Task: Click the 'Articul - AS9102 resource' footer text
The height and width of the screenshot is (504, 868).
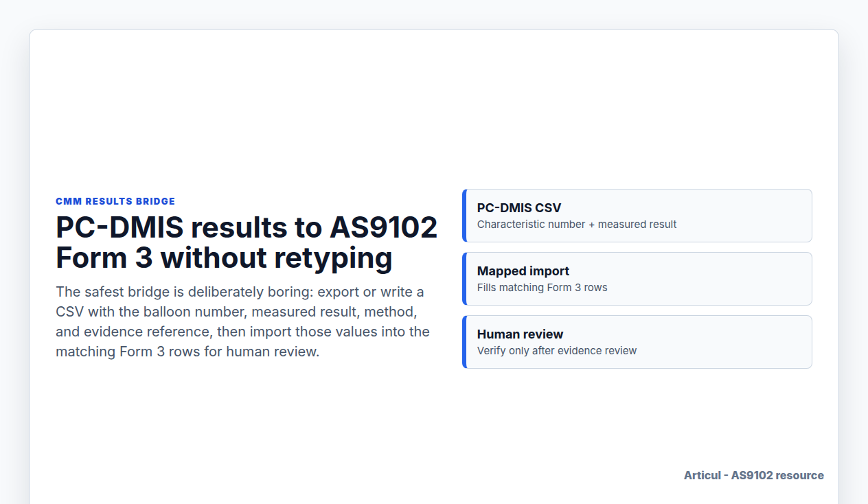Action: point(754,475)
